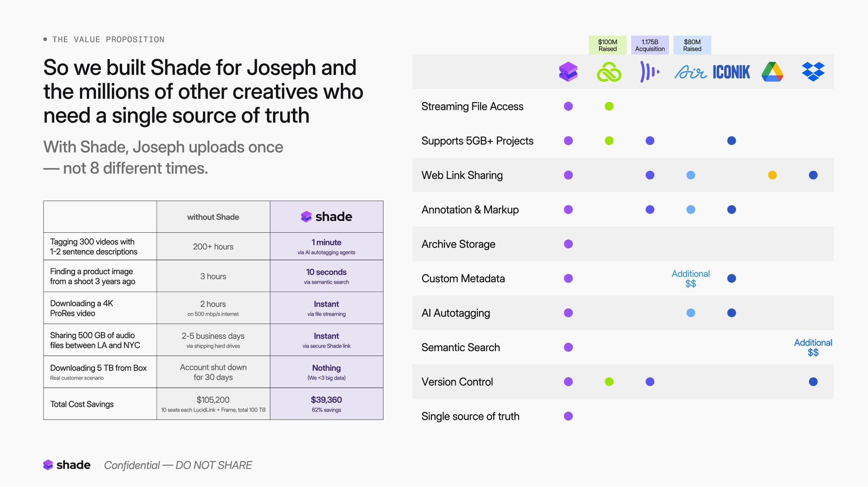Click the $80M Raised badge
Image resolution: width=868 pixels, height=487 pixels.
tap(692, 45)
